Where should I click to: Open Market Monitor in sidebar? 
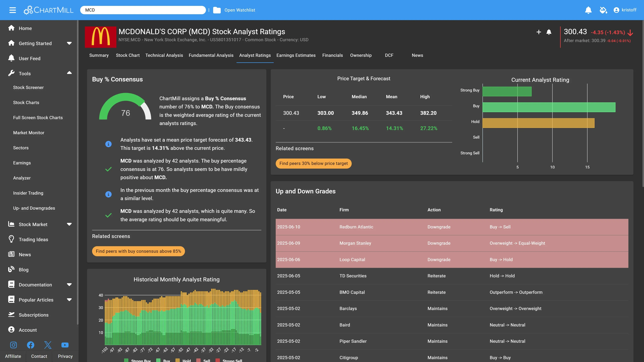(29, 133)
